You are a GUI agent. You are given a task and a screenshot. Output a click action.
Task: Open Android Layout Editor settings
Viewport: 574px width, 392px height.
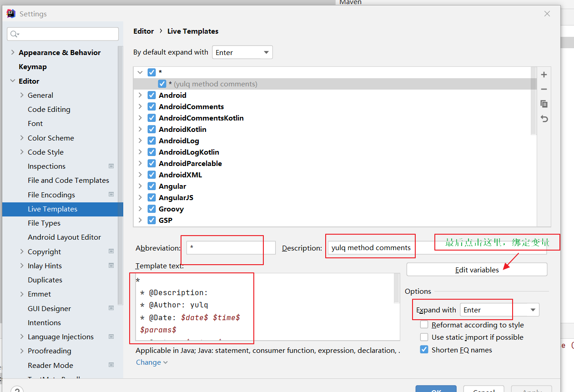(64, 237)
